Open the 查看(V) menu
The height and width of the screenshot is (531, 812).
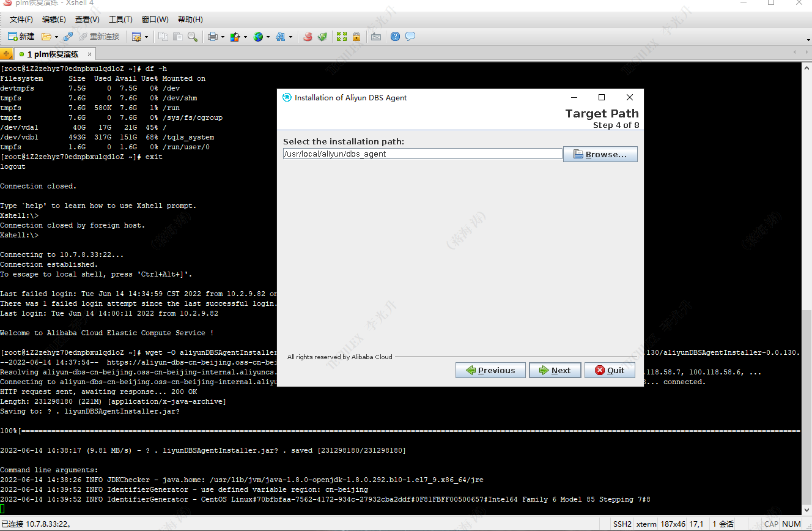pos(87,20)
